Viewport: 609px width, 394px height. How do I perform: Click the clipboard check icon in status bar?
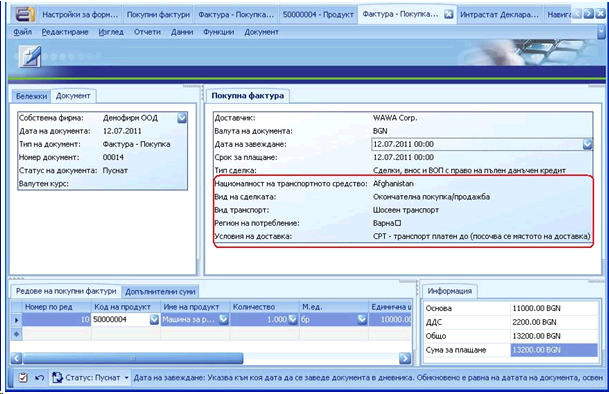pos(23,377)
